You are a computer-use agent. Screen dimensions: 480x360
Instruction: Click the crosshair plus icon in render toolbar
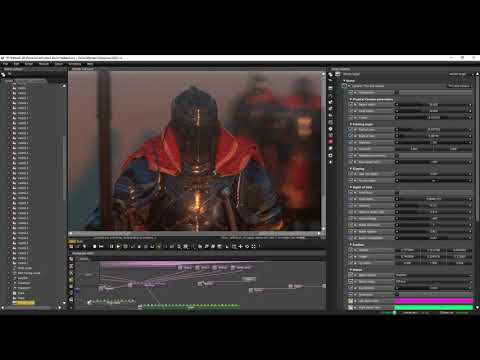241,246
